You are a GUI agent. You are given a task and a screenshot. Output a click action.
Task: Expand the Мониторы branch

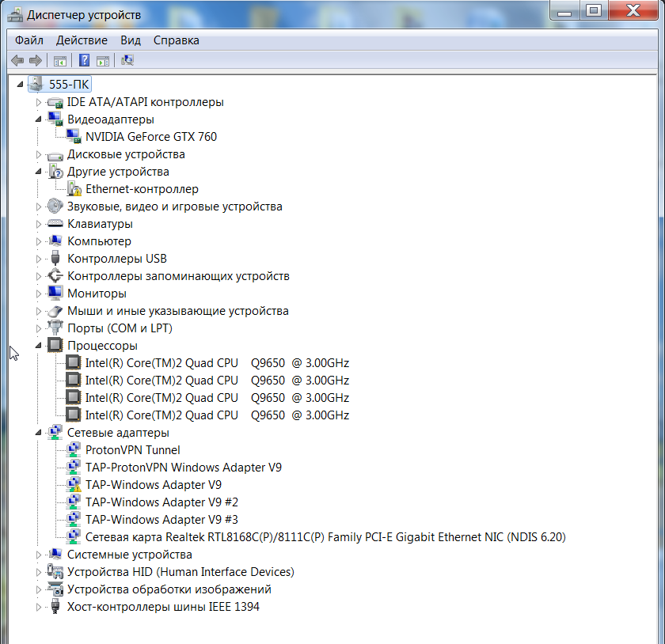[38, 294]
